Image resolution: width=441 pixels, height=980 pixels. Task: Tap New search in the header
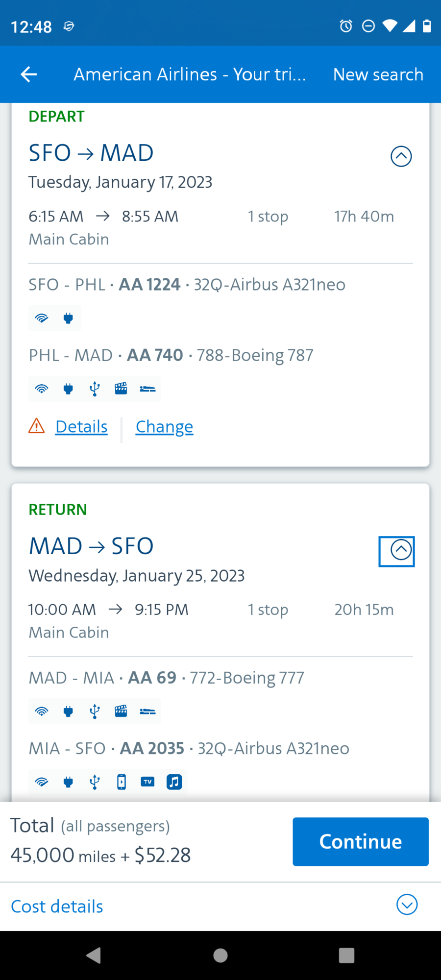pos(378,74)
